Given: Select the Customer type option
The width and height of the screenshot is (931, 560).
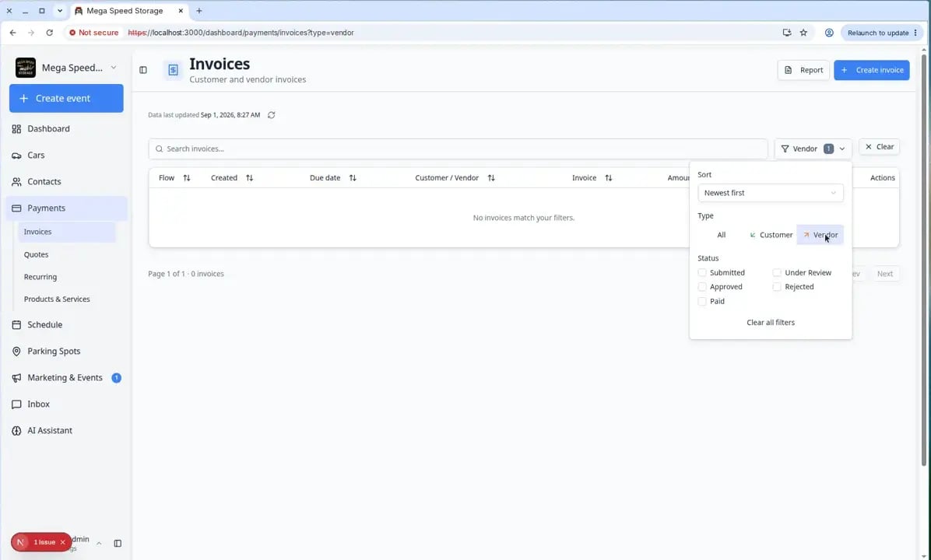Looking at the screenshot, I should pos(771,235).
